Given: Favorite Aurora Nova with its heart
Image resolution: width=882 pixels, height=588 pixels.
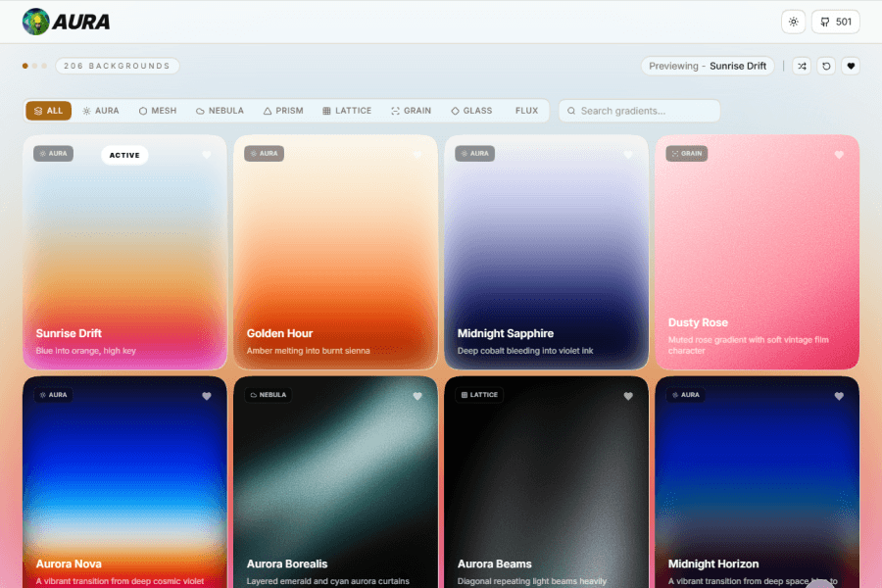Looking at the screenshot, I should tap(207, 396).
